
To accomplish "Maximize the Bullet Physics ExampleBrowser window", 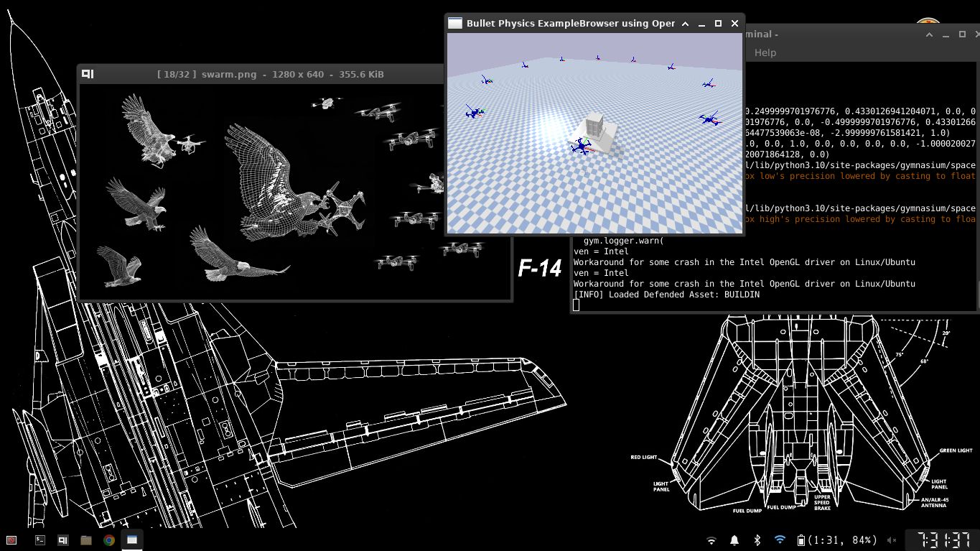I will point(718,24).
